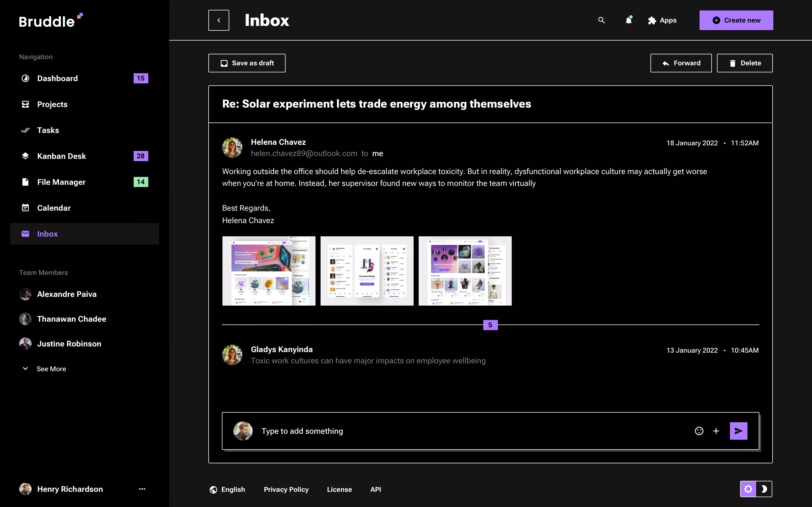This screenshot has height=507, width=812.
Task: Toggle the green notification indicator
Action: tap(632, 16)
